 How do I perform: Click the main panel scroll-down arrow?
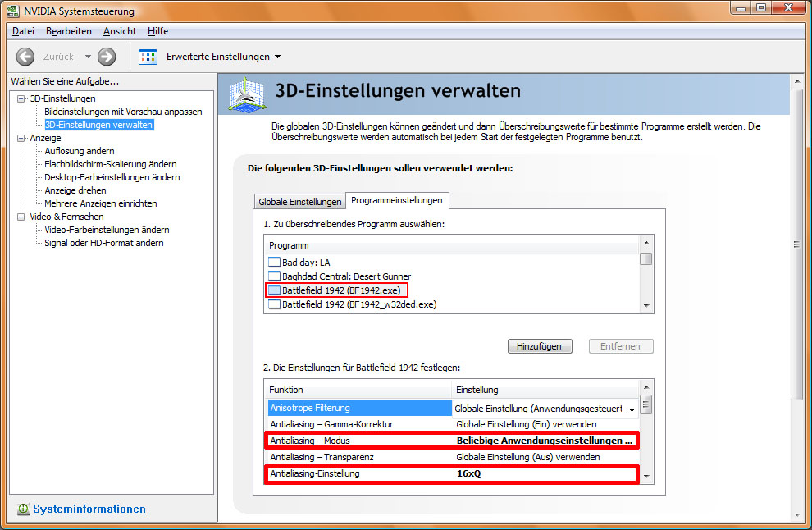point(797,515)
